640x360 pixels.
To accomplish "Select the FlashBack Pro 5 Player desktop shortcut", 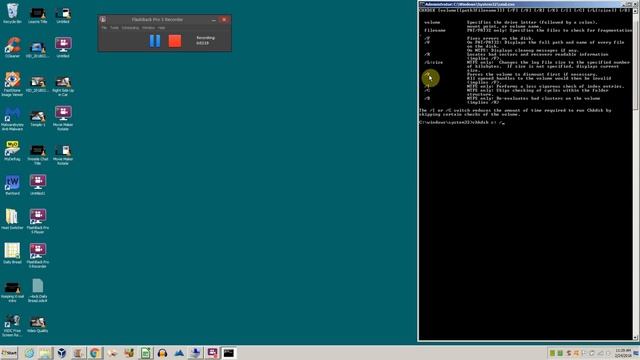I will pyautogui.click(x=38, y=221).
